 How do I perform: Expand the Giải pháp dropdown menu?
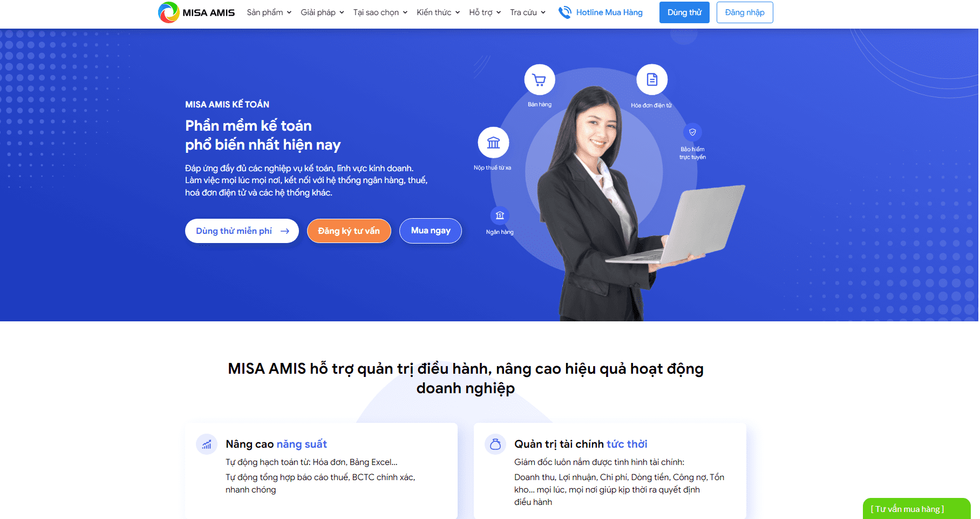click(x=322, y=12)
